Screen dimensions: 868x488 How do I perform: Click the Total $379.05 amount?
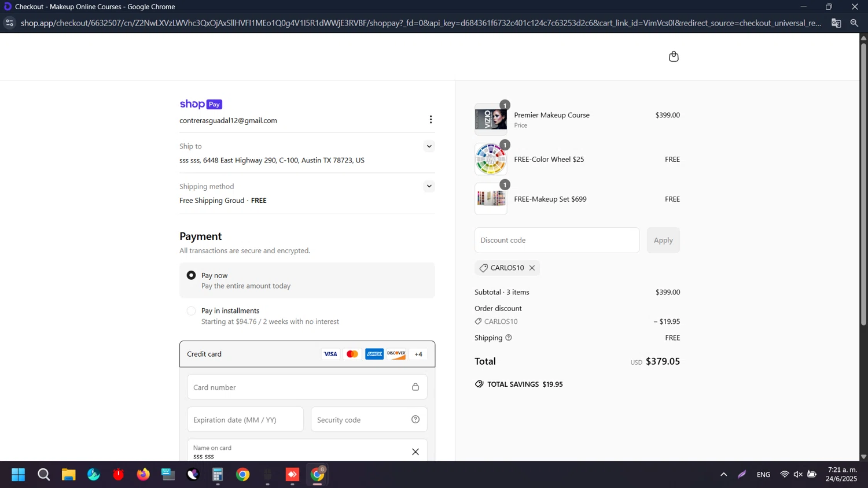(x=663, y=361)
